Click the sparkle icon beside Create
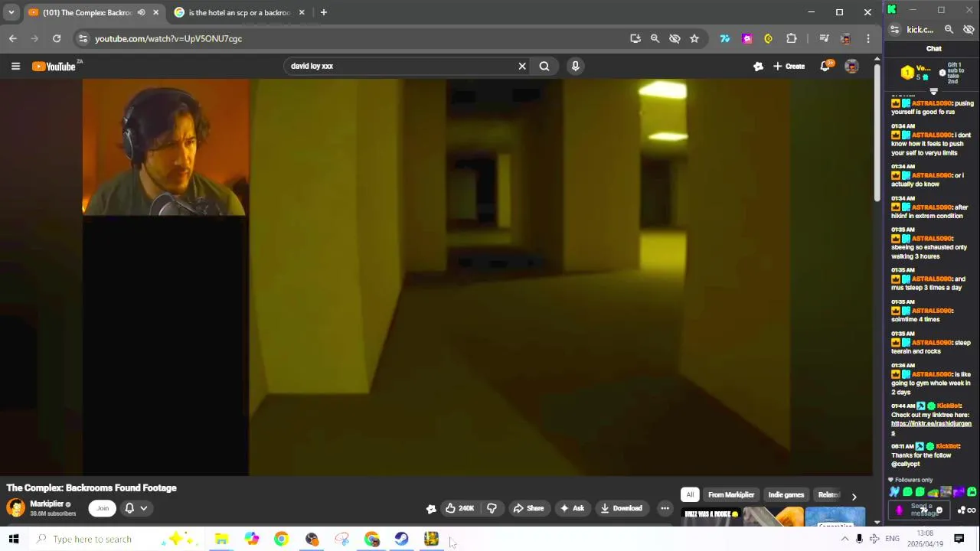The image size is (980, 551). (758, 67)
